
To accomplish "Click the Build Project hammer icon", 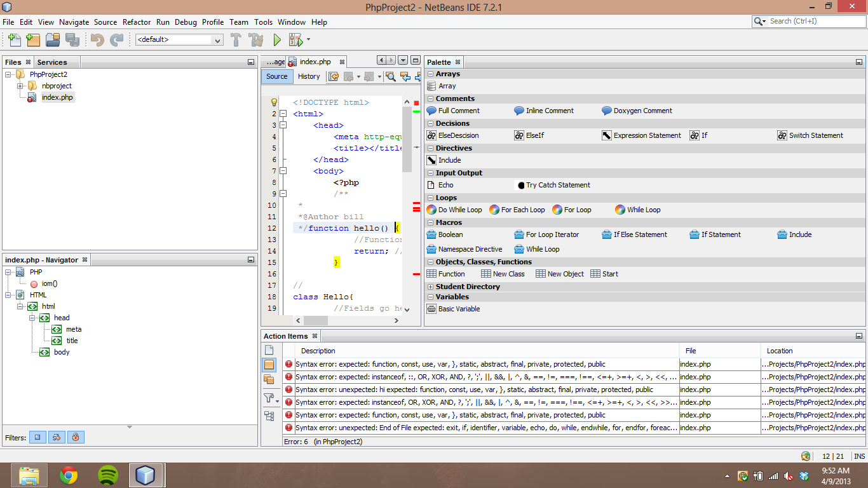I will 236,40.
